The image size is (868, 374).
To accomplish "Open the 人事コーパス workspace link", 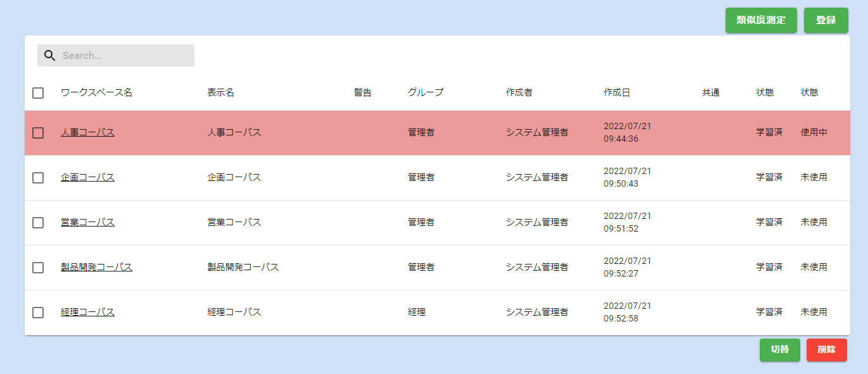I will [87, 133].
